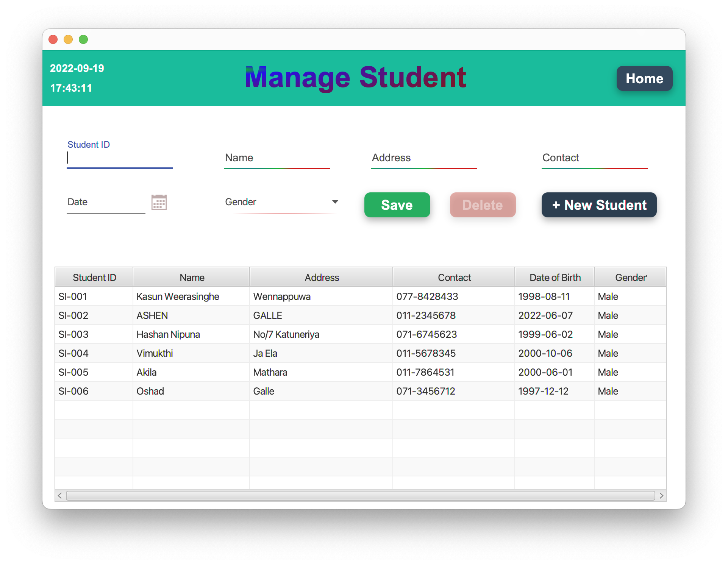Click the Save button
This screenshot has height=565, width=728.
(x=397, y=205)
